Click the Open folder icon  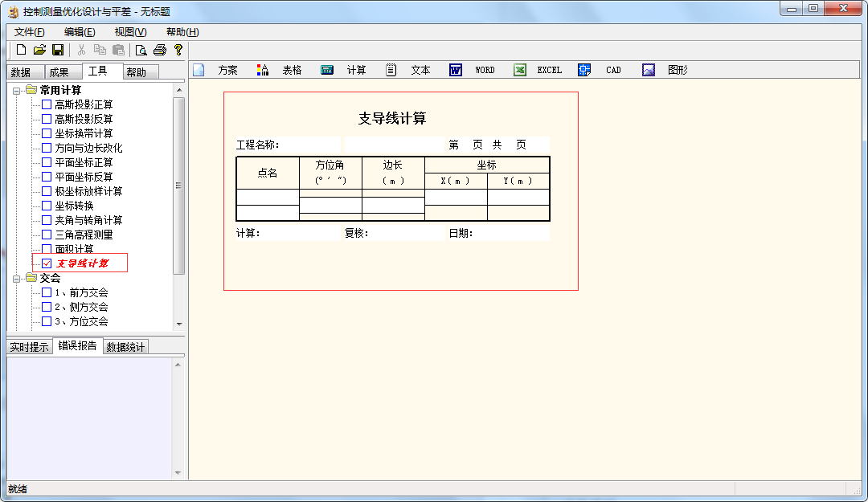(x=39, y=50)
